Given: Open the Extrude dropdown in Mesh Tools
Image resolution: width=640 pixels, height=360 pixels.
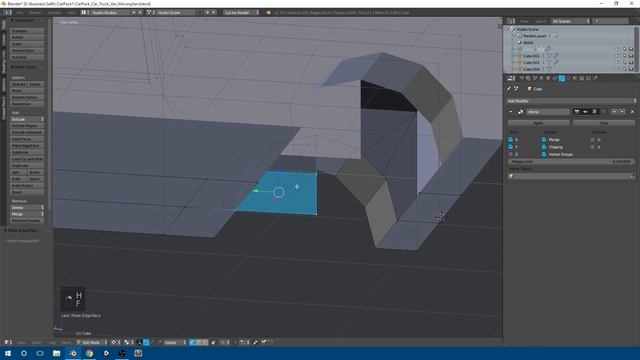Looking at the screenshot, I should [27, 119].
